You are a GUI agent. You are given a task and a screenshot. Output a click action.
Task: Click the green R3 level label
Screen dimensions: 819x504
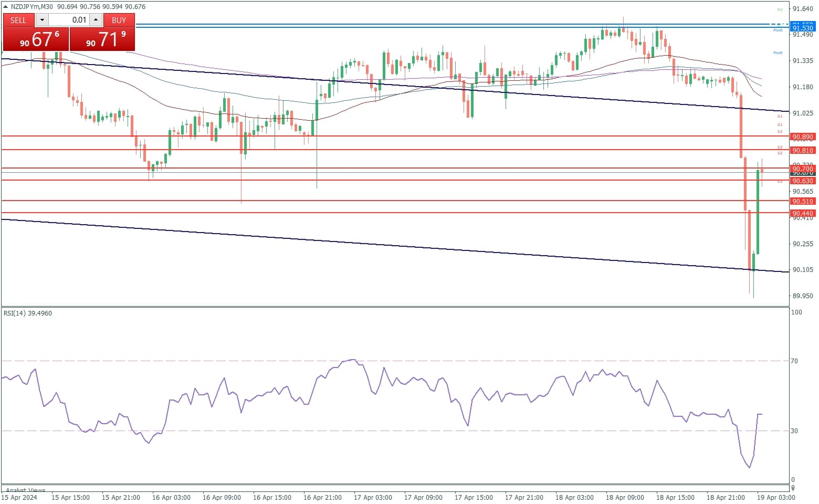tap(780, 9)
